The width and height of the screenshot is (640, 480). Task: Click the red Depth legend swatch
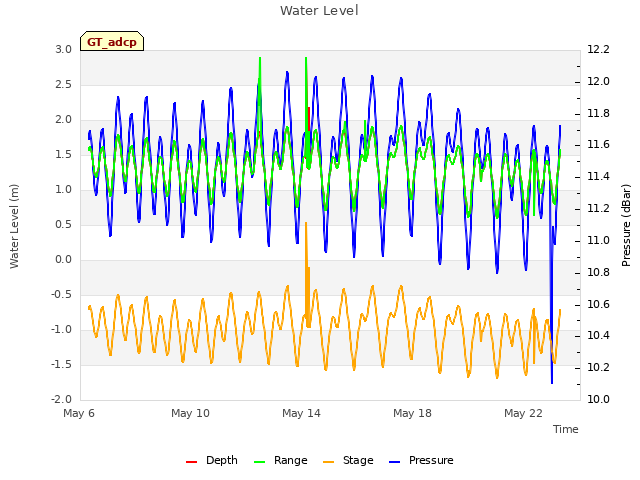pos(191,462)
